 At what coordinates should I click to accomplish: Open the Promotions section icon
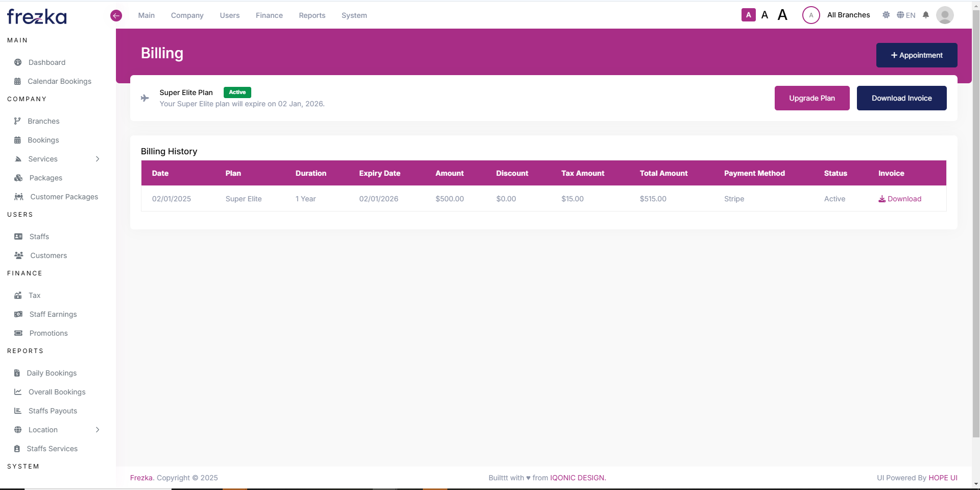(x=18, y=333)
